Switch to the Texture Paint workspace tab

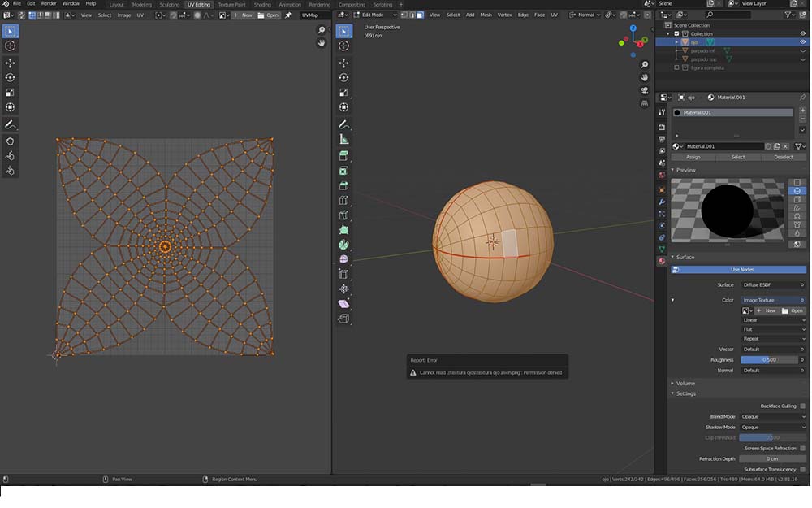(231, 4)
